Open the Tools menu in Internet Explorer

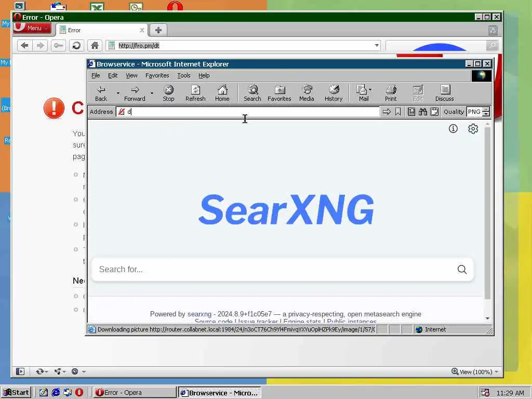[183, 75]
